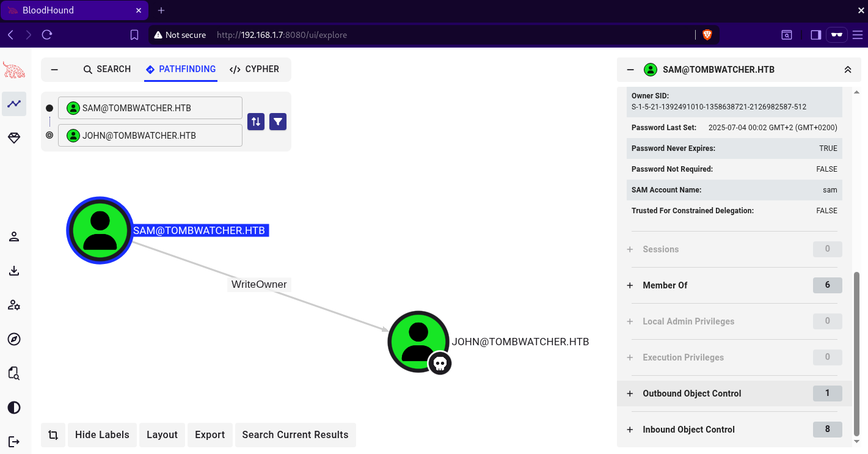868x454 pixels.
Task: Open the user profile icon in sidebar
Action: pyautogui.click(x=14, y=236)
